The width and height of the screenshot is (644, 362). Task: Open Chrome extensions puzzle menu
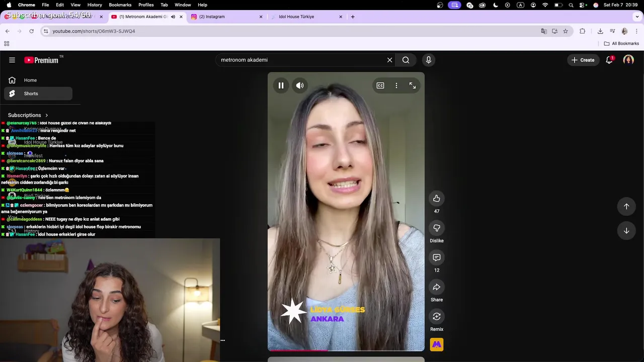point(583,31)
